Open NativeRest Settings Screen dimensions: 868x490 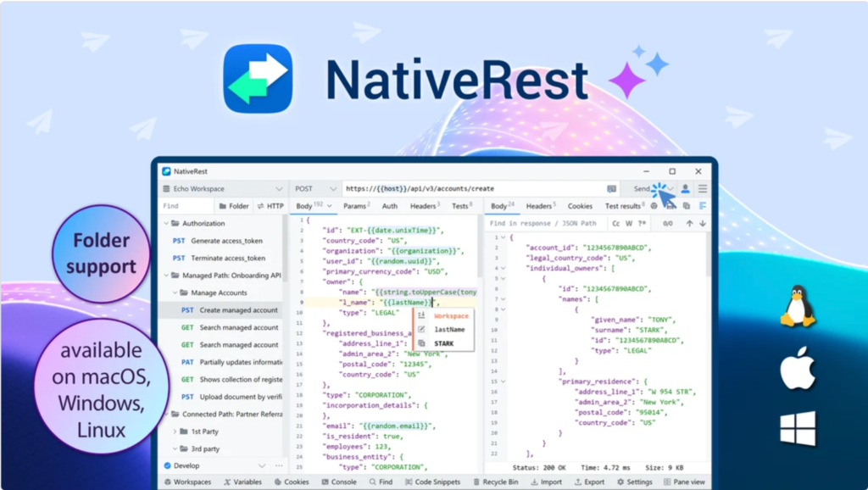[x=635, y=481]
